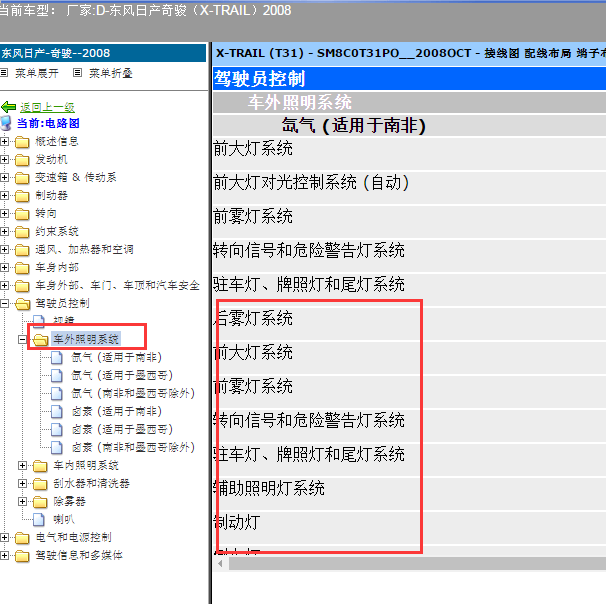Expand the 车身外部、车门、车顶和汽车安全 node

coord(4,286)
